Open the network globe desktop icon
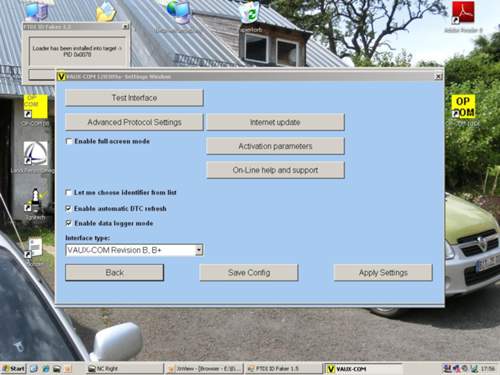Viewport: 500px width, 375px height. (x=179, y=11)
